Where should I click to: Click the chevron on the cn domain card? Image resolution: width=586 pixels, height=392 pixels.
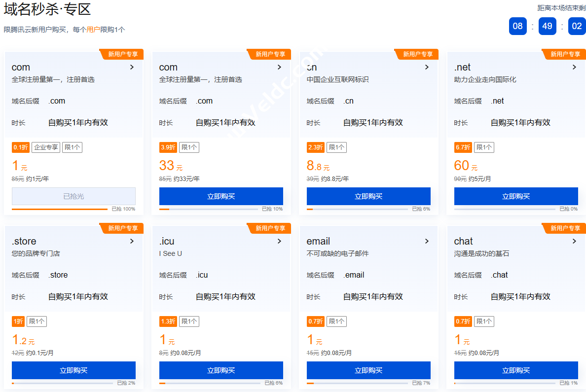[x=427, y=67]
